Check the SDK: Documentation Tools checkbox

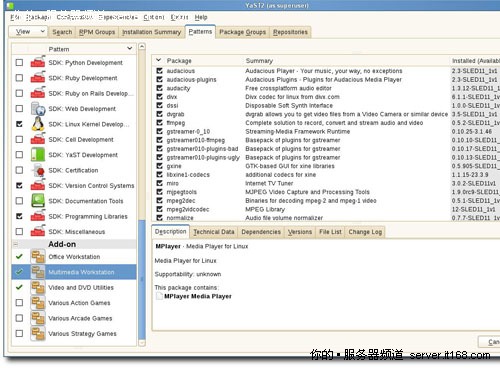19,201
